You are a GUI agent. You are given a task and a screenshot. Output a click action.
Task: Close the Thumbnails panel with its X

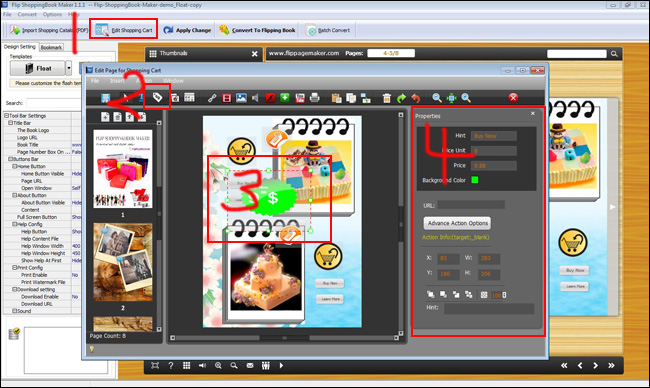pos(255,54)
